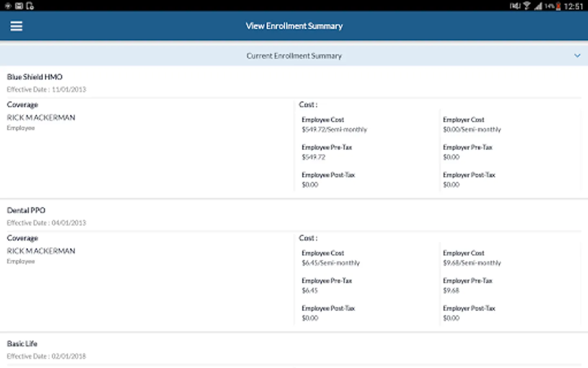Click Employee Cost $6.45/Semi-monthly value
The width and height of the screenshot is (588, 368).
(331, 263)
